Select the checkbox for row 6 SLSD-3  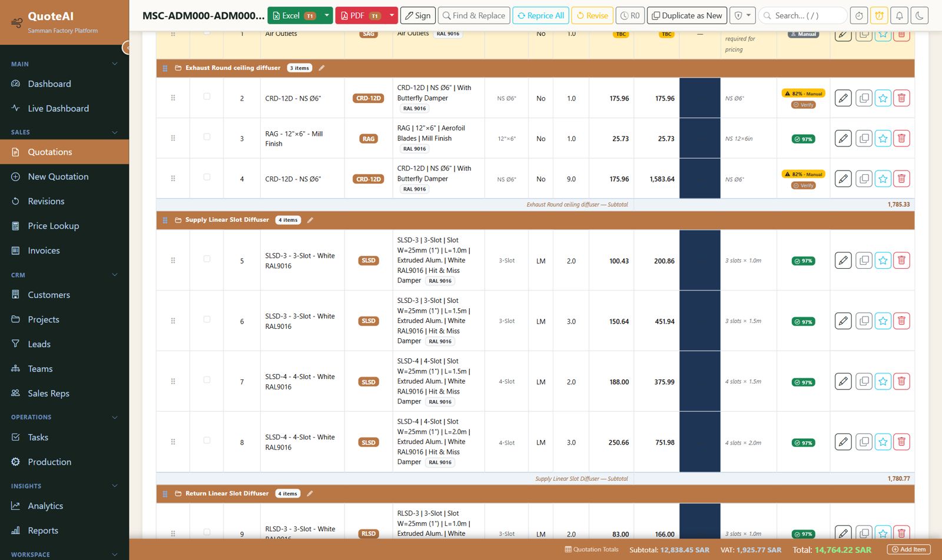click(207, 319)
